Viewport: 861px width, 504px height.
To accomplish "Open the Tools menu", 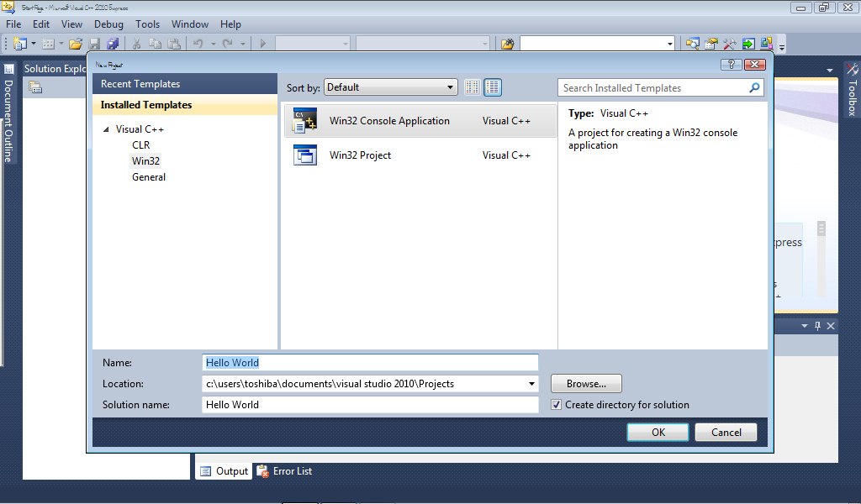I will coord(148,24).
